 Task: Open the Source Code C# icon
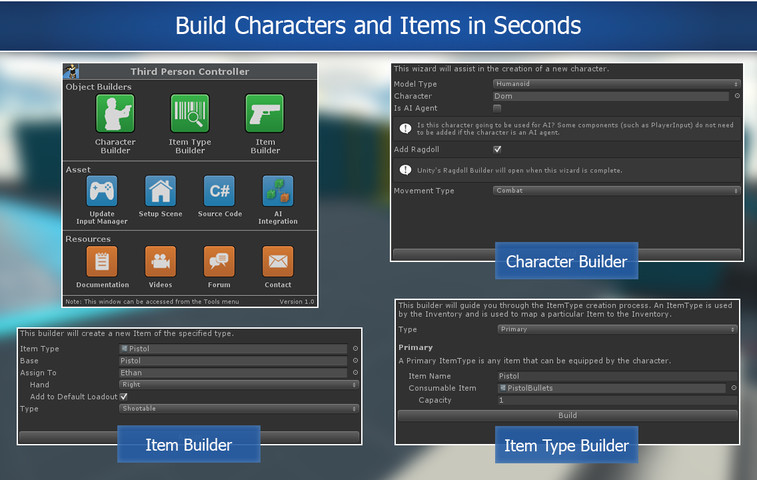(x=219, y=191)
